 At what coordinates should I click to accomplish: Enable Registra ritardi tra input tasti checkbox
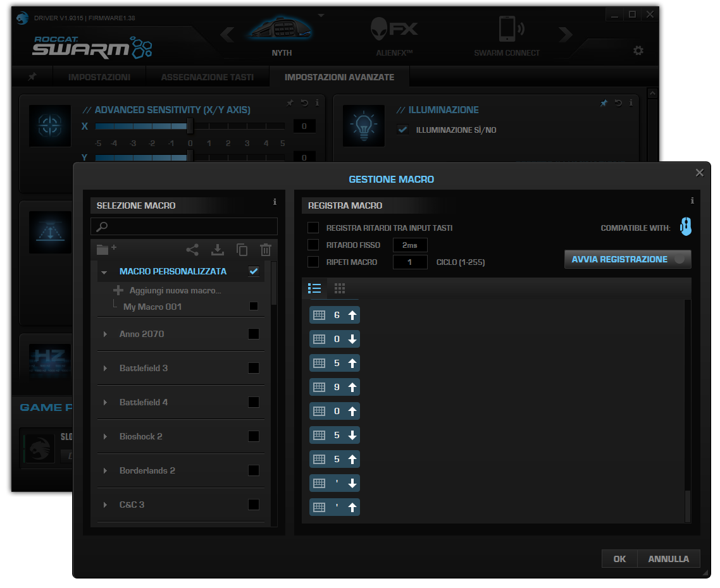313,228
